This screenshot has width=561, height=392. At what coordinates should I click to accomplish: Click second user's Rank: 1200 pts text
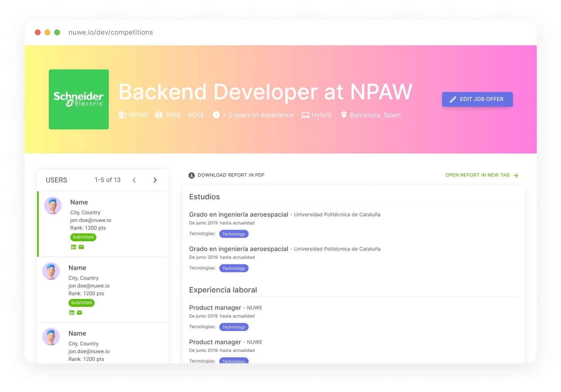click(x=86, y=294)
